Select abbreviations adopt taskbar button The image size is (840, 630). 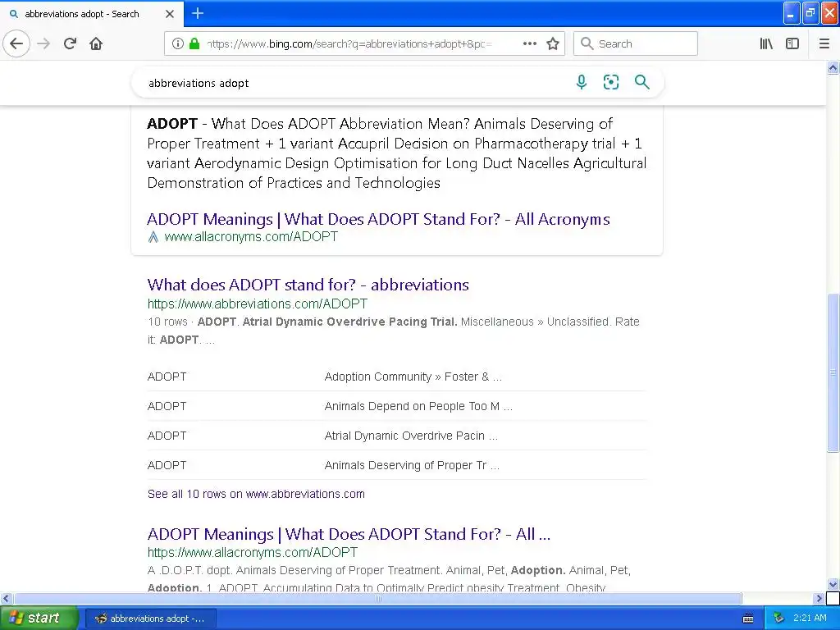pos(151,619)
